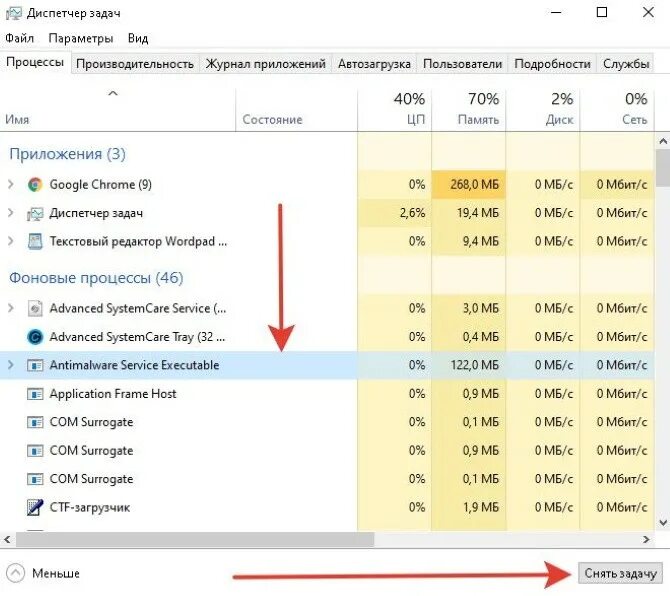Open the Автозагрузка tab
Viewport: 670px width, 596px height.
pyautogui.click(x=374, y=64)
